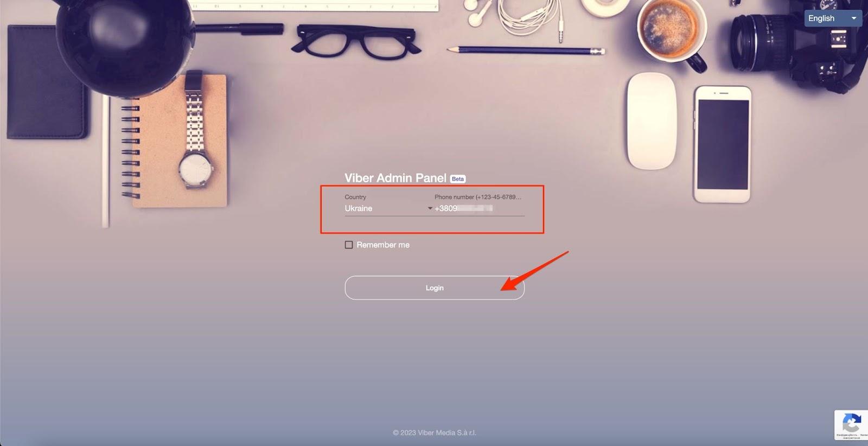Click the Login button
868x446 pixels.
(x=435, y=288)
